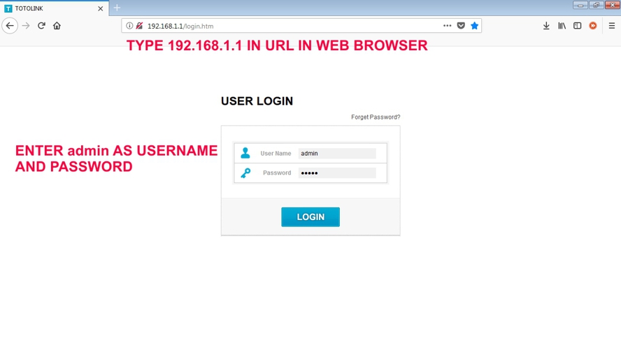This screenshot has height=364, width=621.
Task: Open the browser home page
Action: pos(57,26)
